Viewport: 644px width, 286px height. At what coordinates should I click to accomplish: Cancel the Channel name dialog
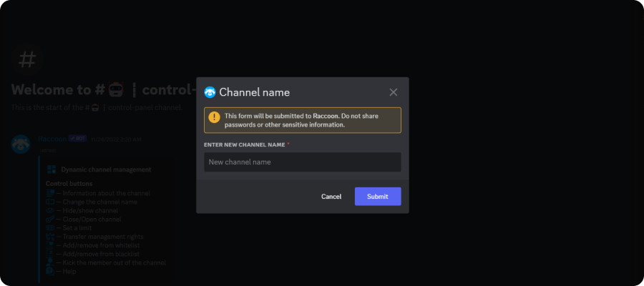click(x=331, y=197)
